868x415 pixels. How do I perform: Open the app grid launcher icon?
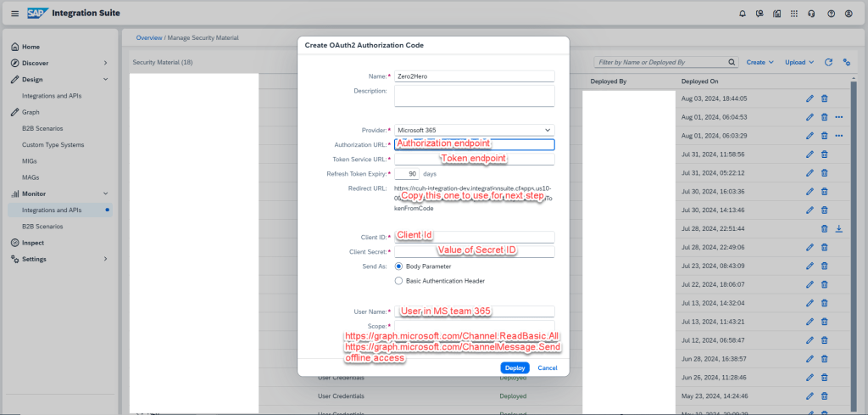point(793,14)
